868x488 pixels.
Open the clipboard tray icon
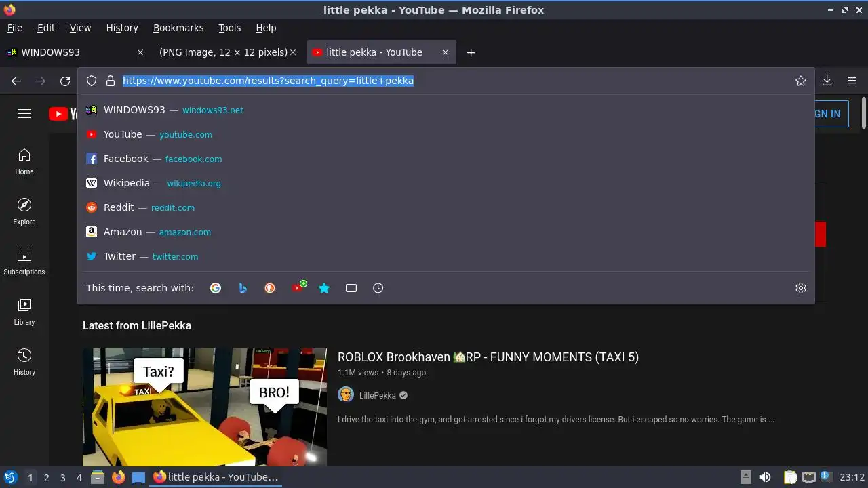click(790, 477)
